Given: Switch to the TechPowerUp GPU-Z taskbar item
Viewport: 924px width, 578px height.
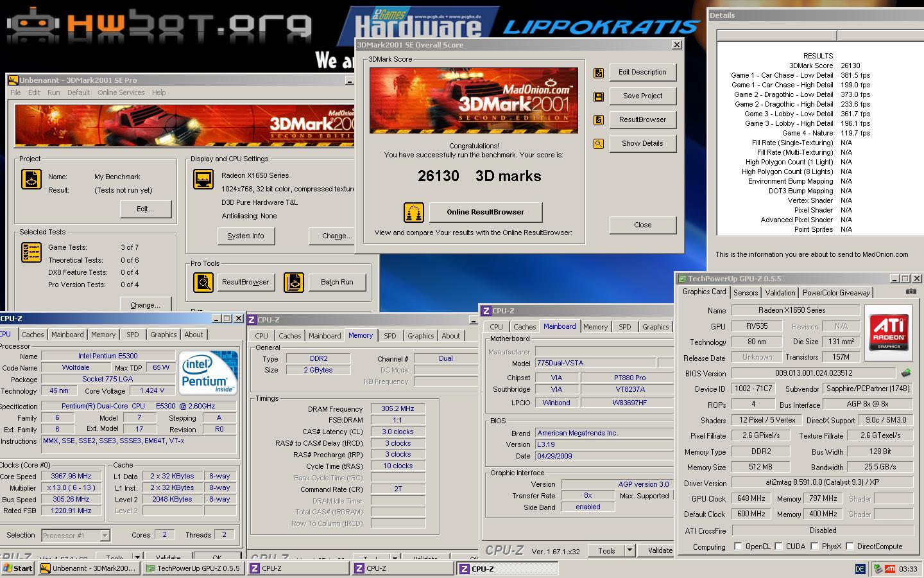Looking at the screenshot, I should click(193, 568).
